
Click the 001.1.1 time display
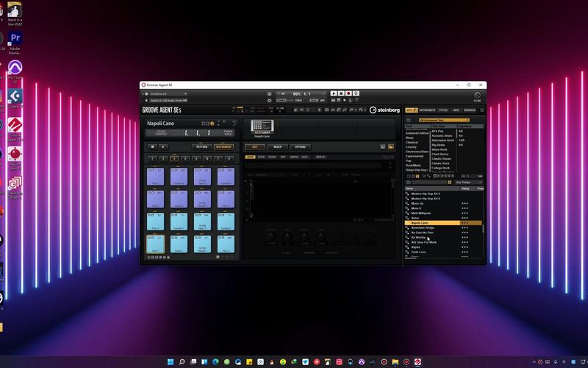[x=301, y=94]
